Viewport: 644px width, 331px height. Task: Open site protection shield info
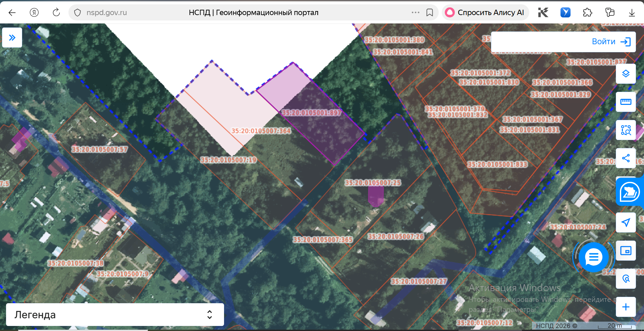click(x=77, y=13)
